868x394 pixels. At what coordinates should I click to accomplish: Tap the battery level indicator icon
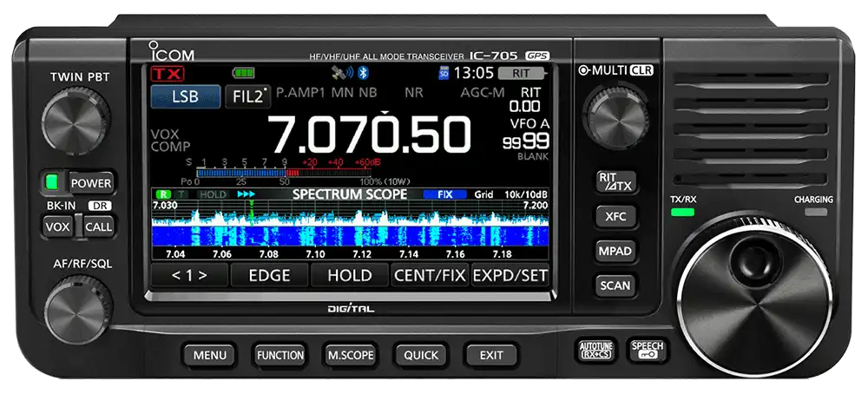(x=244, y=73)
